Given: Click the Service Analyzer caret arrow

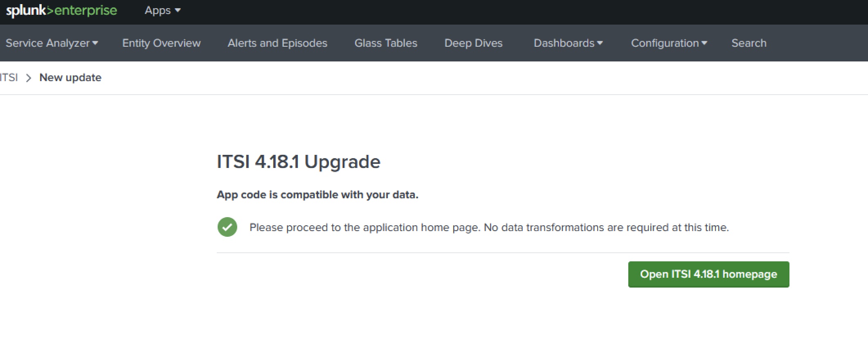Looking at the screenshot, I should pos(95,43).
